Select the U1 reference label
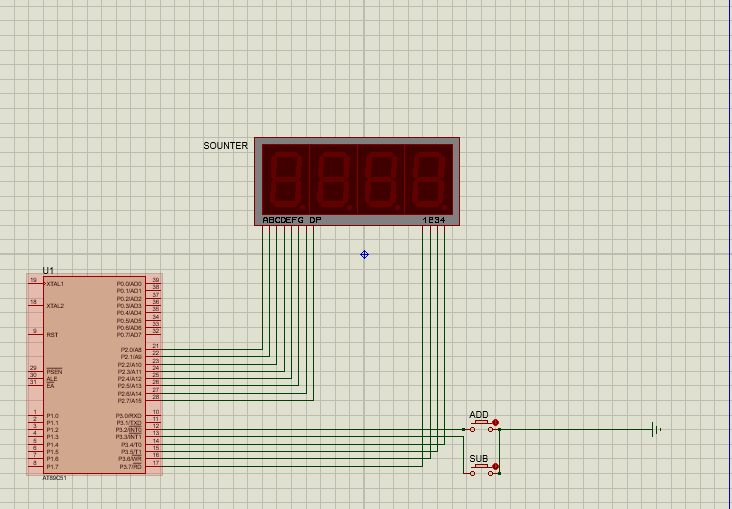The width and height of the screenshot is (732, 509). [x=48, y=270]
